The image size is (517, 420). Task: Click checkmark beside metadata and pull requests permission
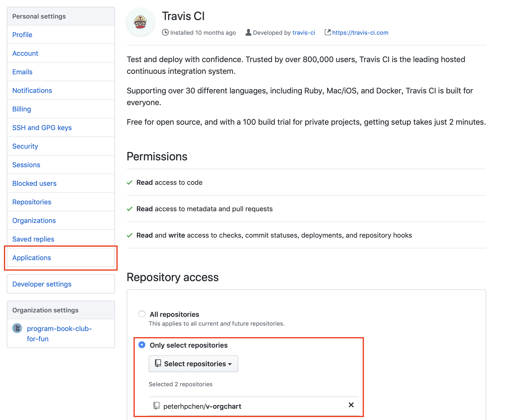[x=130, y=209]
